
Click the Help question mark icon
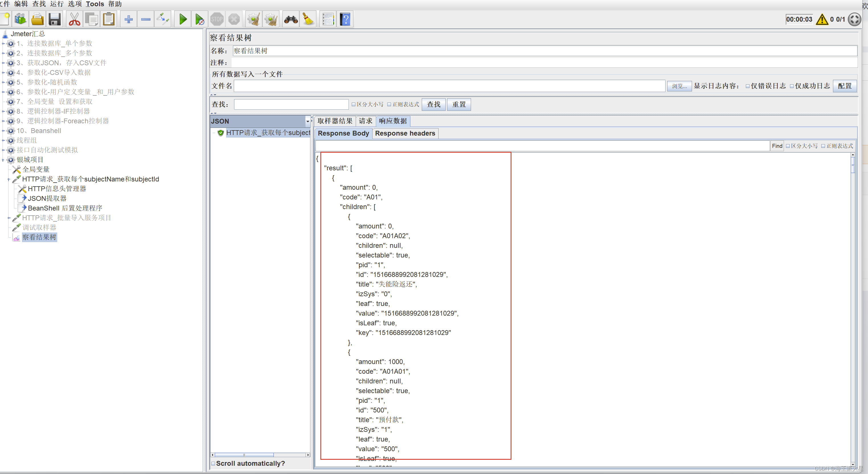click(x=345, y=19)
